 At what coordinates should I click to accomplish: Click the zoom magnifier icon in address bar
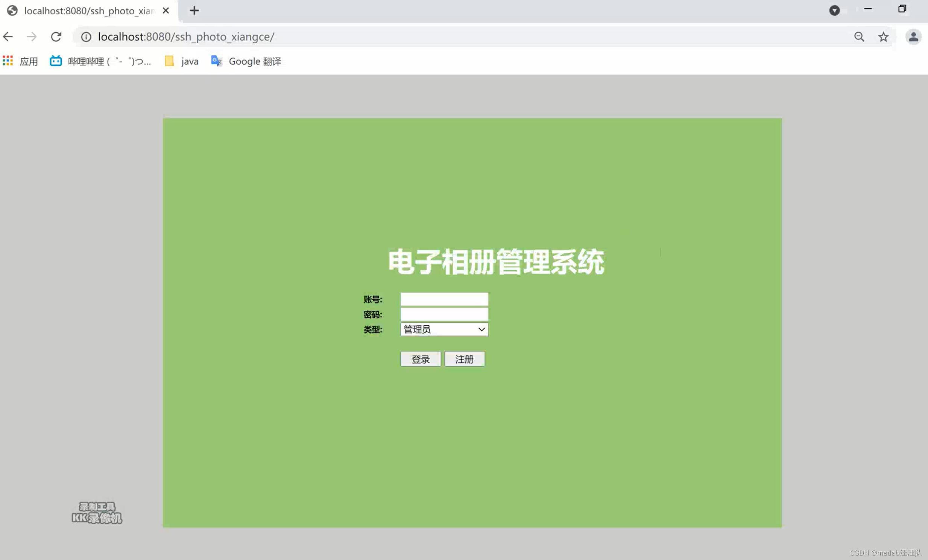859,36
